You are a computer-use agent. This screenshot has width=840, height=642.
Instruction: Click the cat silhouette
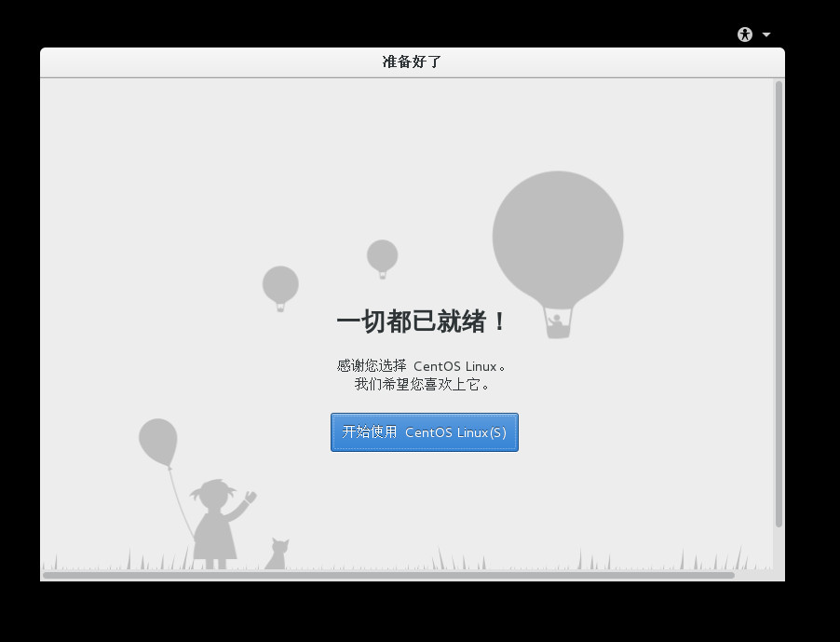pos(277,554)
